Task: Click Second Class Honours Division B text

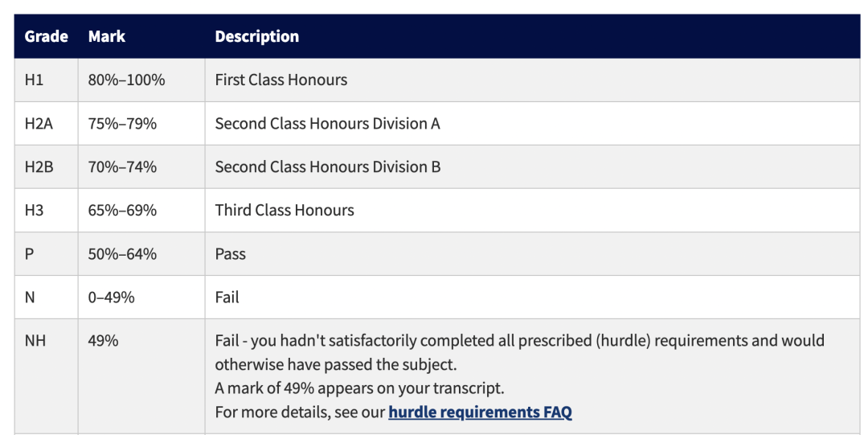Action: (x=328, y=166)
